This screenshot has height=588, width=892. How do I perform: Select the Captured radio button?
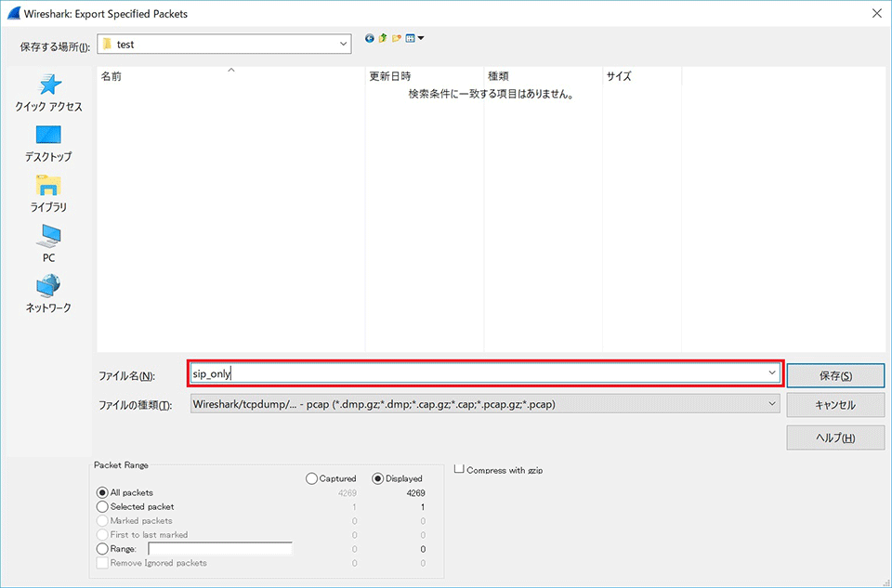coord(311,478)
